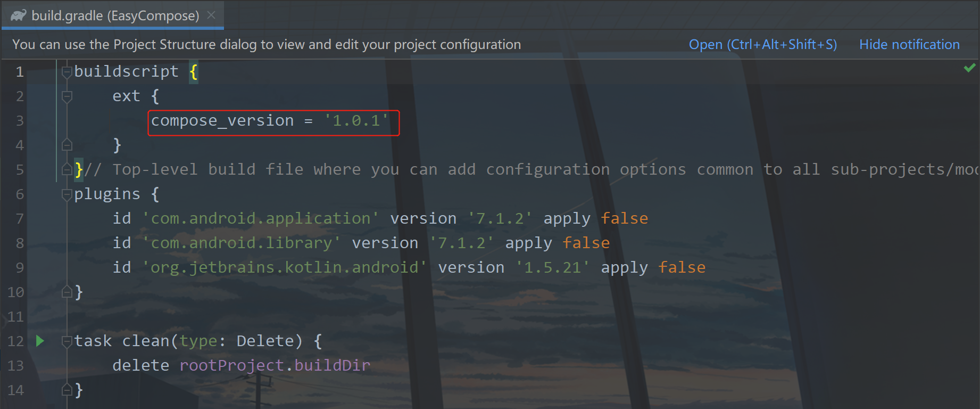Collapse the task clean block fold marker on line 12
The width and height of the screenshot is (980, 409).
point(67,341)
